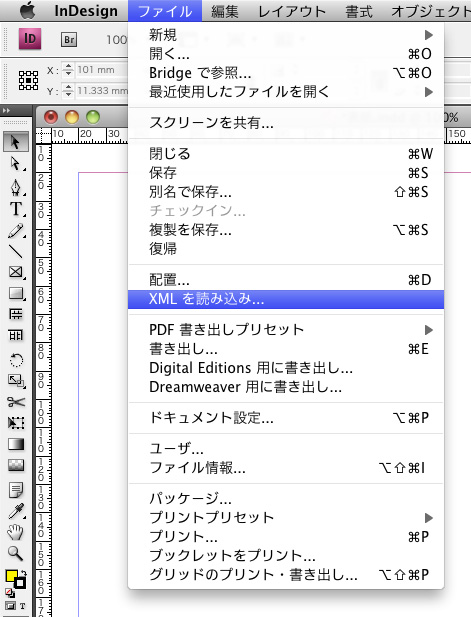Screen dimensions: 471x617
Task: Select the Gradient Feather tool
Action: [16, 466]
